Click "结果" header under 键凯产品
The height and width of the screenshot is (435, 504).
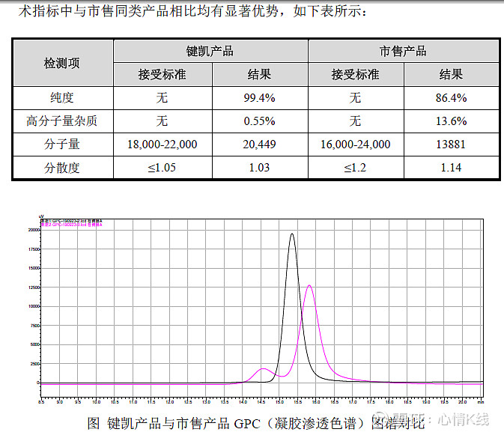point(260,75)
